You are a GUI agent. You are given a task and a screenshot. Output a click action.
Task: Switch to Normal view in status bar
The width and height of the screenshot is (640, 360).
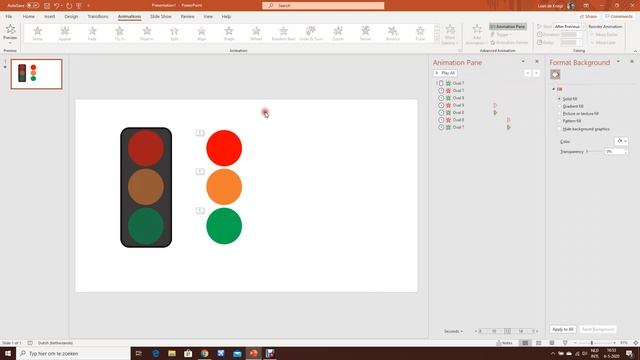coord(525,343)
